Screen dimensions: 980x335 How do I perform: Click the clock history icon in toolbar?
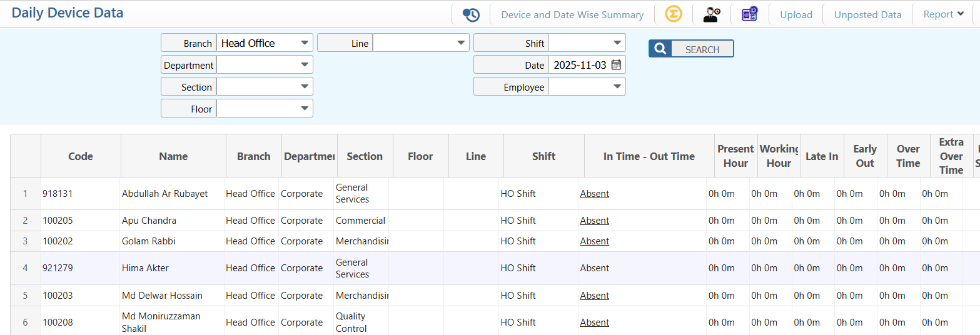[x=471, y=14]
